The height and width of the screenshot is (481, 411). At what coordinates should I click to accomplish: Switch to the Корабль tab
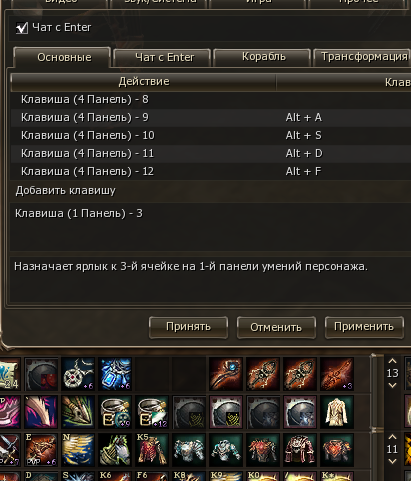click(x=264, y=57)
